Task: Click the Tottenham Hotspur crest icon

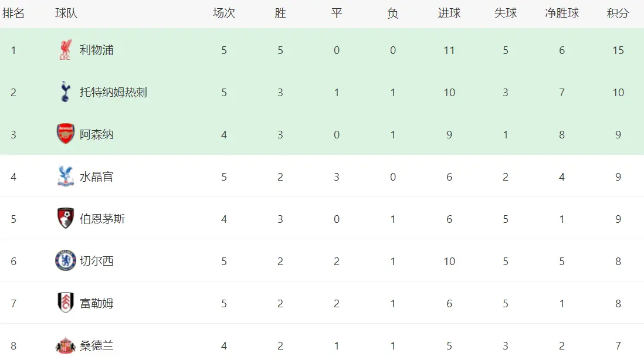Action: tap(65, 92)
